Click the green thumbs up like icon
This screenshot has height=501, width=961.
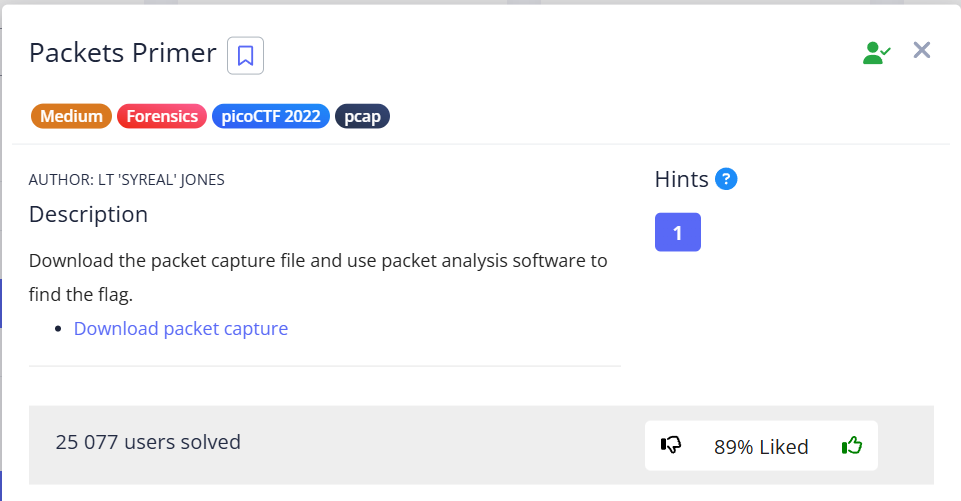[x=852, y=446]
